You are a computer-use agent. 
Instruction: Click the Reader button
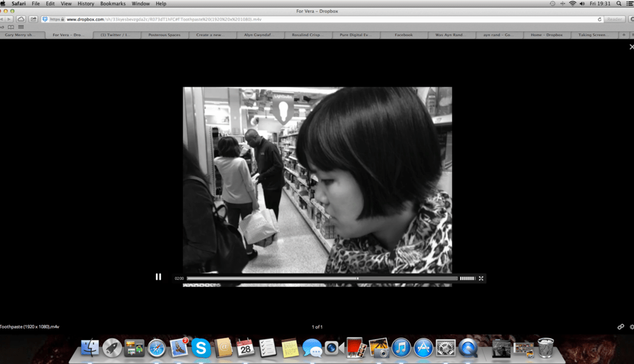point(614,19)
